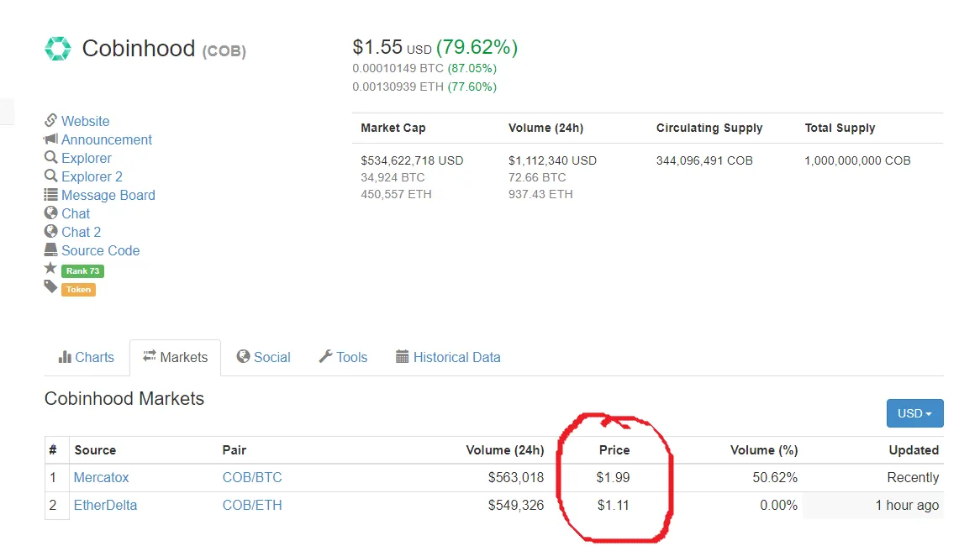Click the calendar icon in Historical Data tab
The height and width of the screenshot is (546, 980).
point(403,357)
